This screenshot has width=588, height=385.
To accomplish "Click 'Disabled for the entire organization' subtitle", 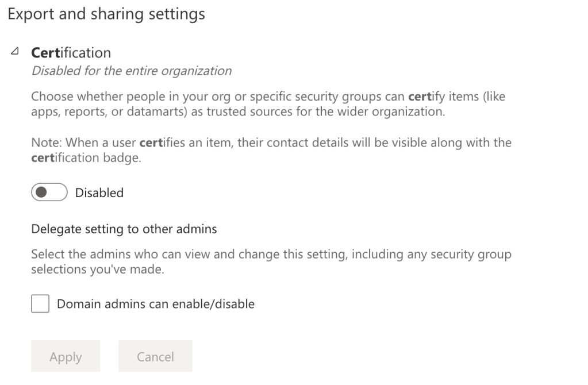I will coord(132,71).
